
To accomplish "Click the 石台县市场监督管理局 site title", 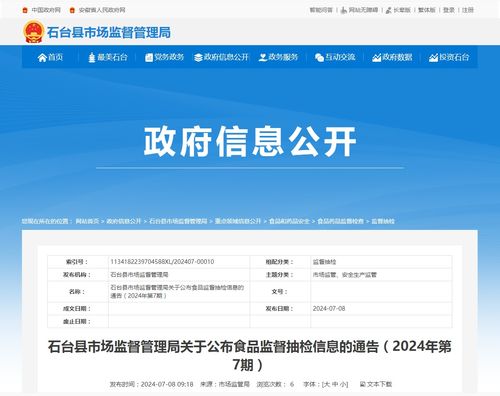I will [x=109, y=32].
